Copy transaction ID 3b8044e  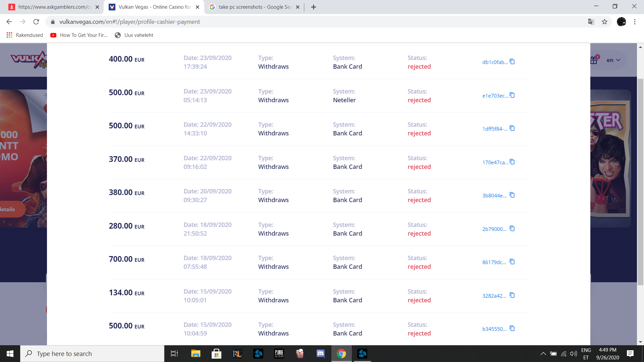point(512,195)
